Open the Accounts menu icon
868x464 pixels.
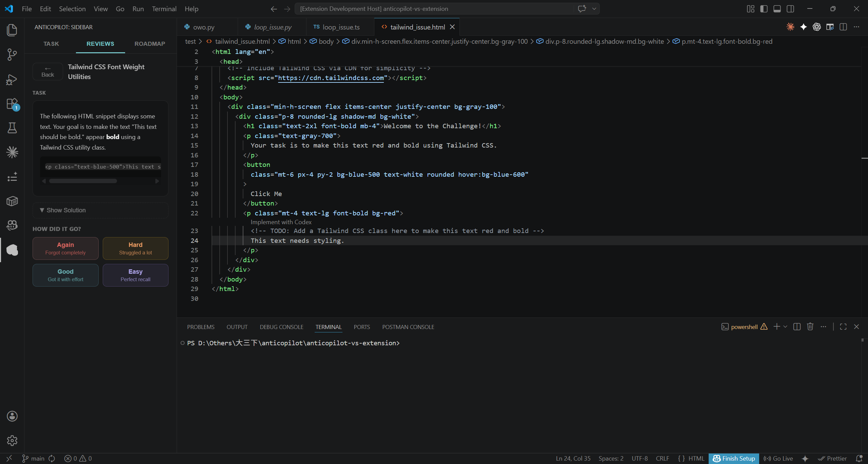[x=12, y=416]
